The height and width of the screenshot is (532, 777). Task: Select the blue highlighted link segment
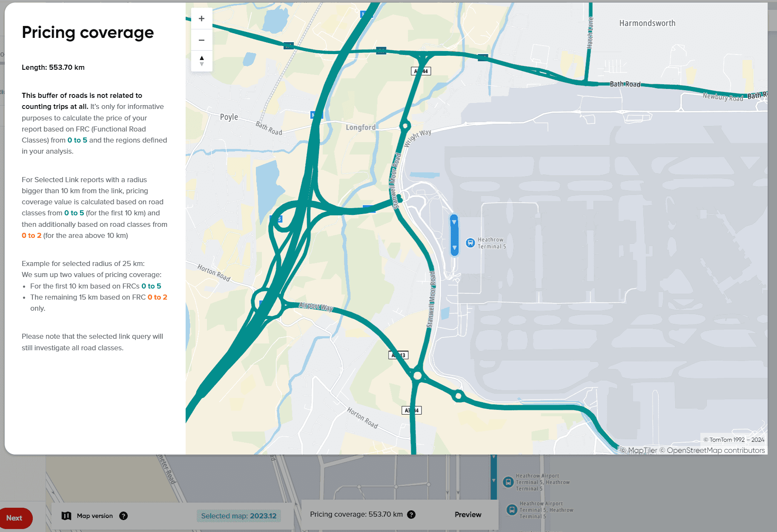tap(454, 235)
